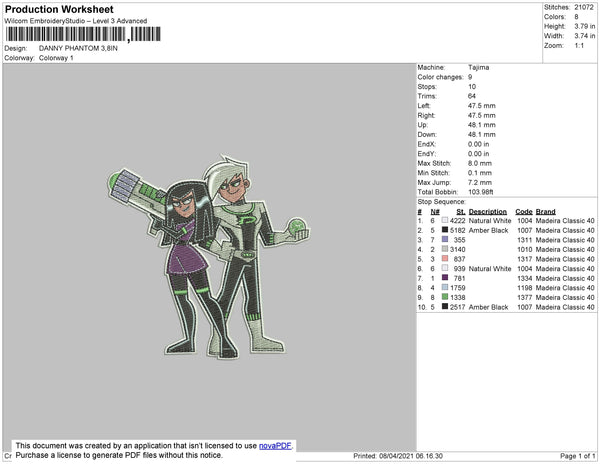Click the Stops value '10'

click(x=472, y=87)
